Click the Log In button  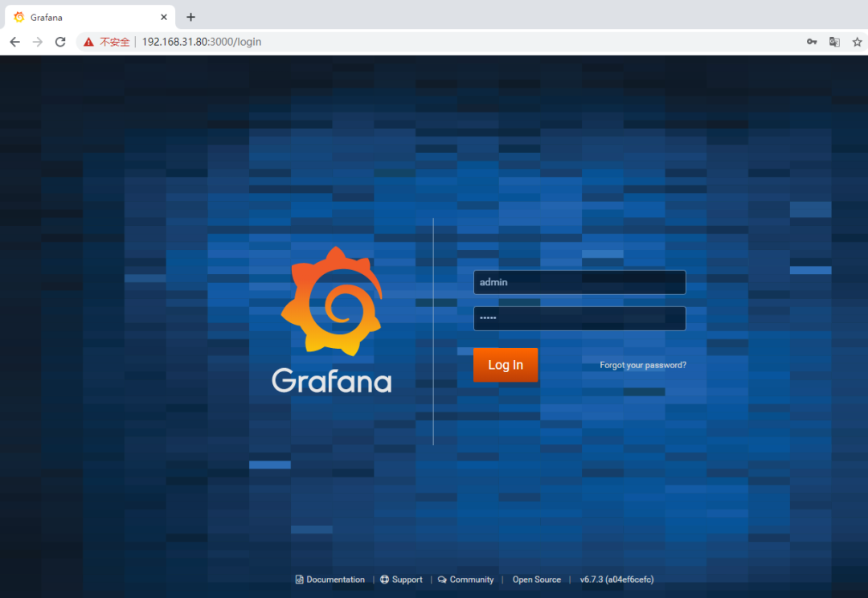(506, 365)
